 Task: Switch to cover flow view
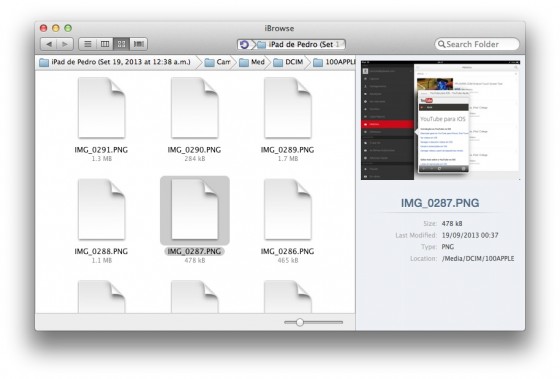139,44
